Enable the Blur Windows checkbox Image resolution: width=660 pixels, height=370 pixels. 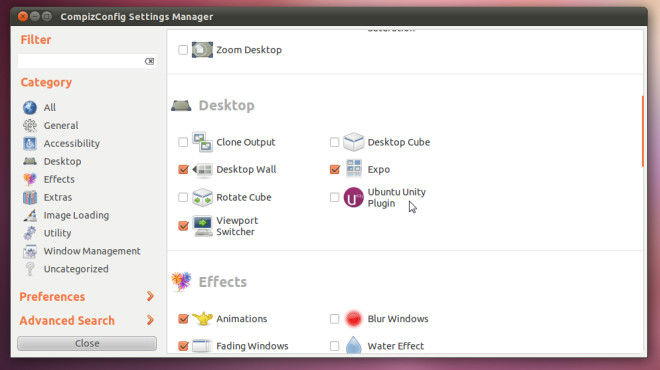334,319
